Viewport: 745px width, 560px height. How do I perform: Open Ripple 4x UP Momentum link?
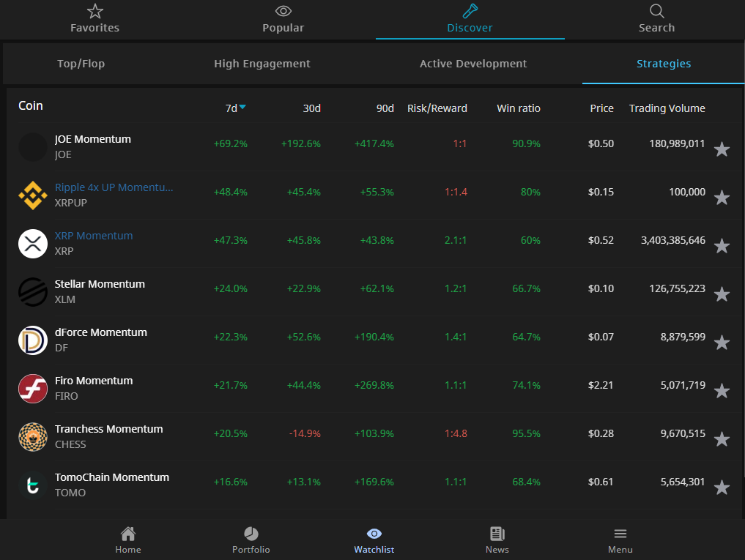tap(114, 187)
